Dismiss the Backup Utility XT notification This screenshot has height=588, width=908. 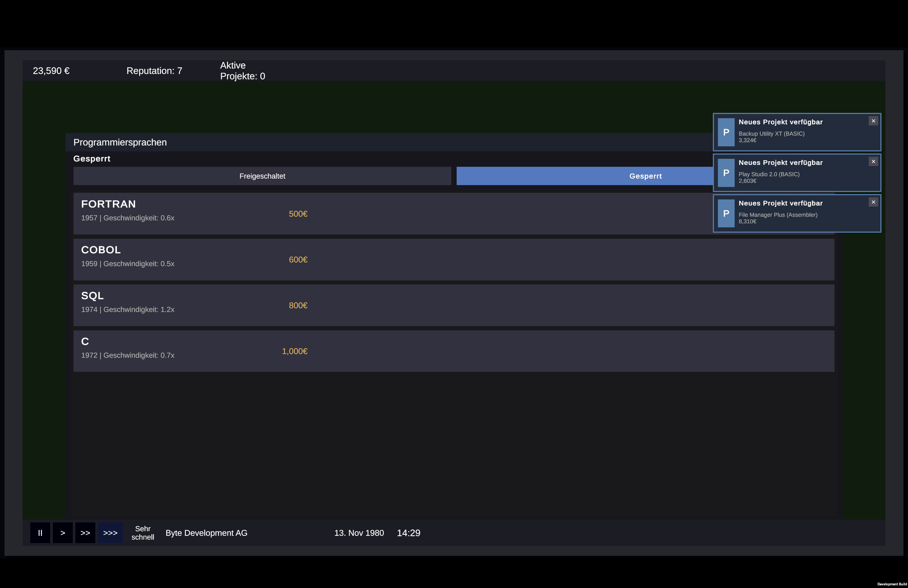(874, 121)
